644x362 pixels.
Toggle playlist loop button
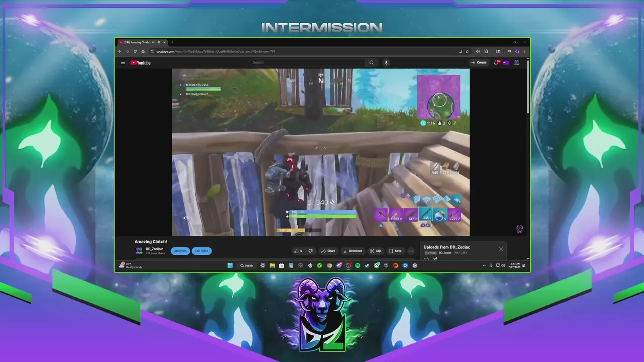(x=426, y=259)
